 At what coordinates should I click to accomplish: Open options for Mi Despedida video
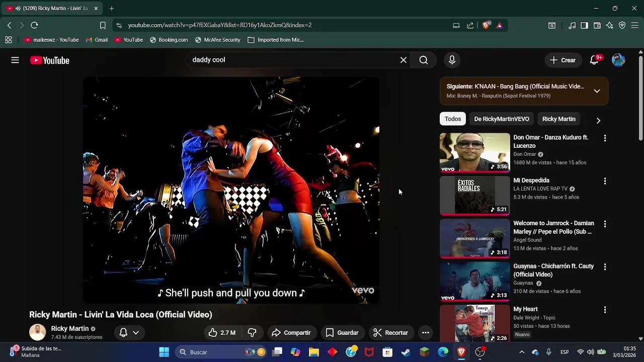click(x=605, y=181)
